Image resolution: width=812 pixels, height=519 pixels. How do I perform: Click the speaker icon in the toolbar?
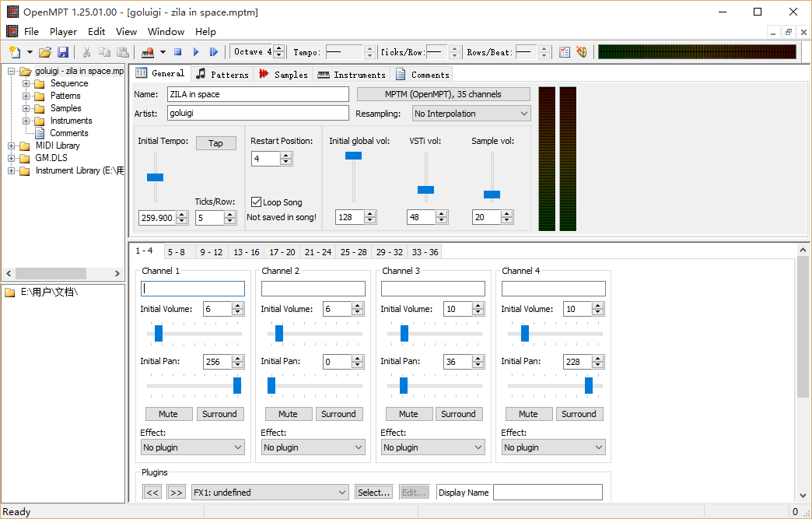click(x=581, y=52)
